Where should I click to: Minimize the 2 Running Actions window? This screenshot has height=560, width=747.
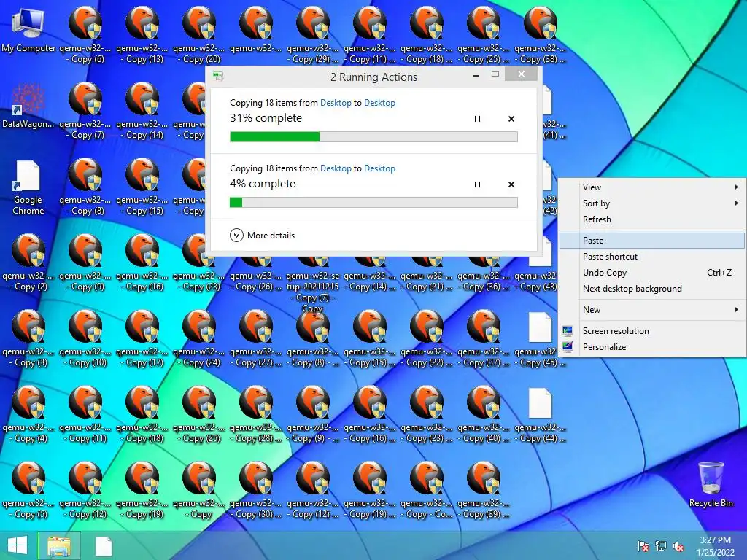[x=476, y=75]
